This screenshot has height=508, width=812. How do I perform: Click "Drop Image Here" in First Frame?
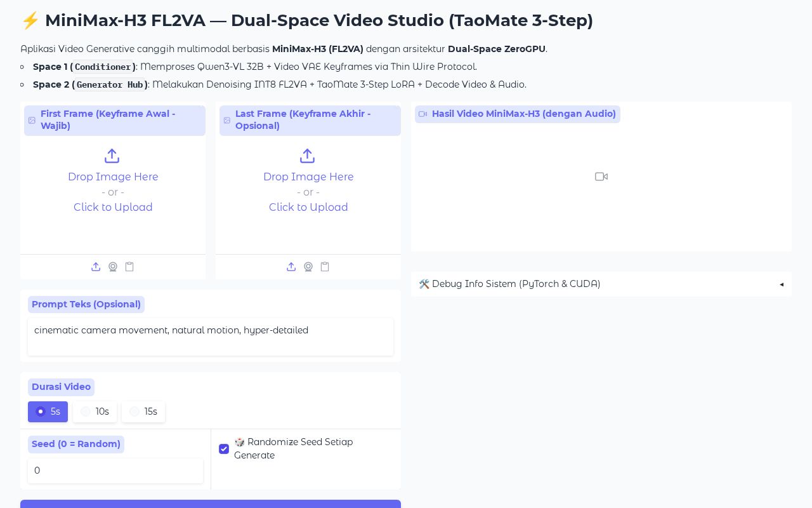[x=113, y=177]
